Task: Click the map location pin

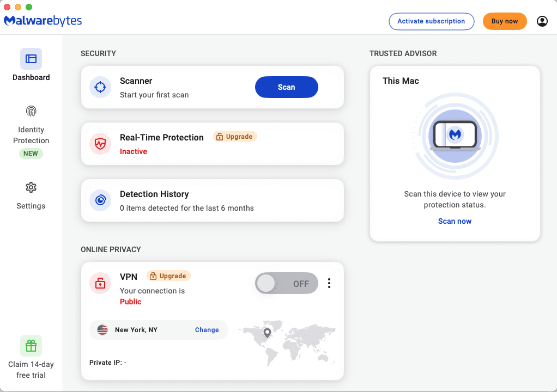Action: click(x=267, y=333)
